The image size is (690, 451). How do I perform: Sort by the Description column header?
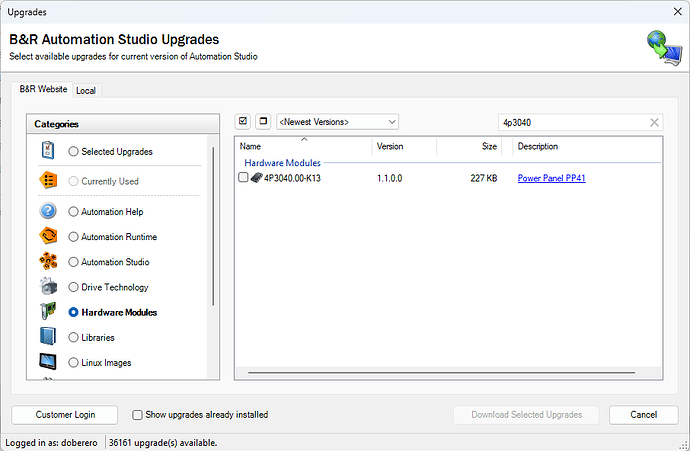(587, 147)
